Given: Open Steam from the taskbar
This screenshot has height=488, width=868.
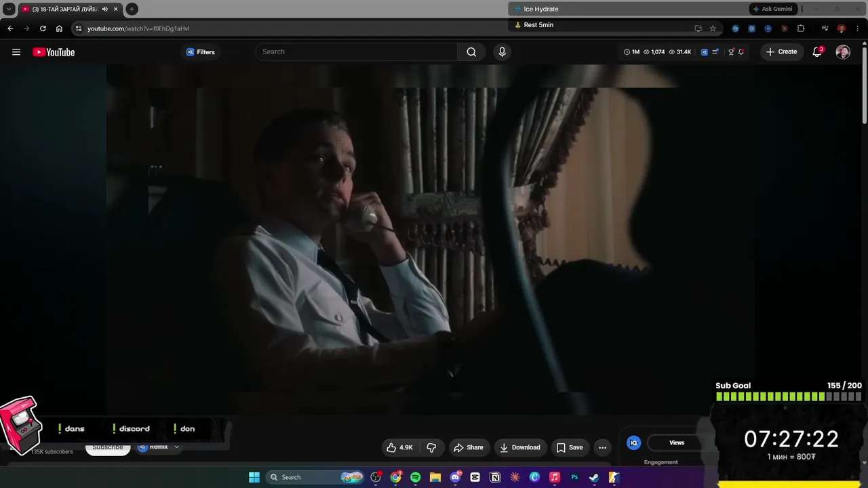Looking at the screenshot, I should 594,477.
